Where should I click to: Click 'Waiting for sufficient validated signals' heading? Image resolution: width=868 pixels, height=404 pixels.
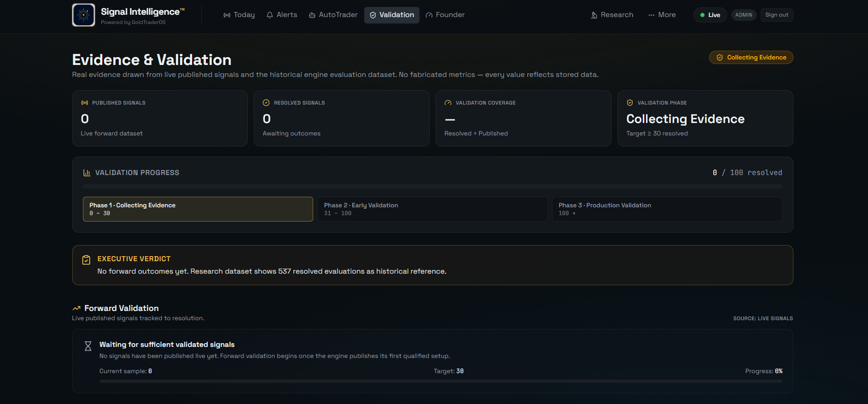[x=167, y=345]
